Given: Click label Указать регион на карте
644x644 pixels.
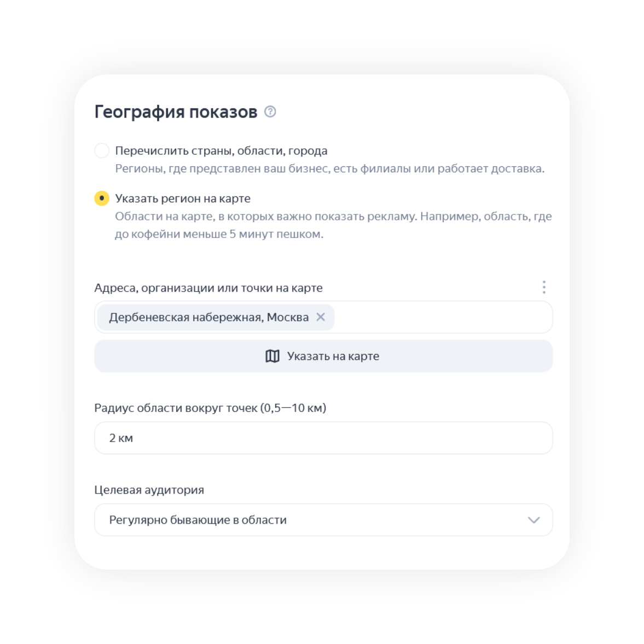Looking at the screenshot, I should [x=183, y=199].
